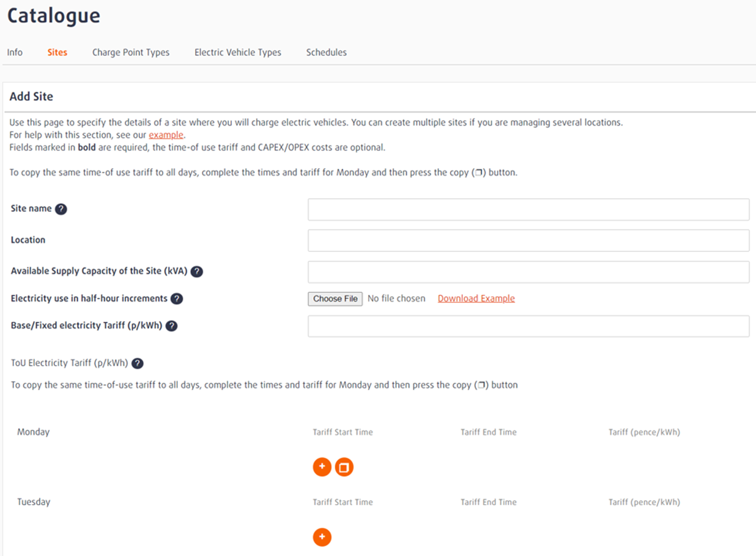Image resolution: width=756 pixels, height=556 pixels.
Task: Open the Schedules tab
Action: (326, 52)
